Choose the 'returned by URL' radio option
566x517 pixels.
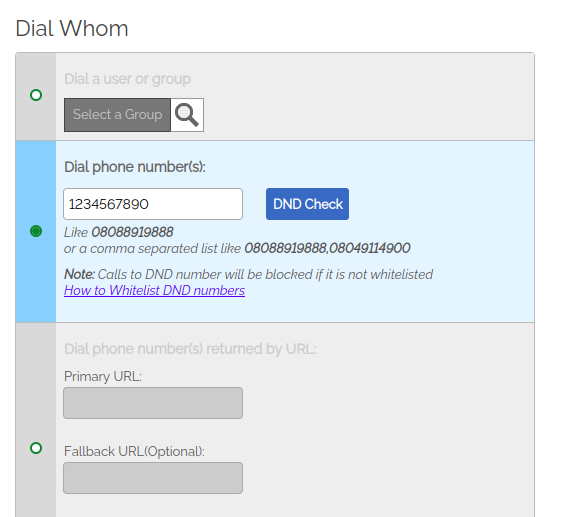pyautogui.click(x=36, y=448)
